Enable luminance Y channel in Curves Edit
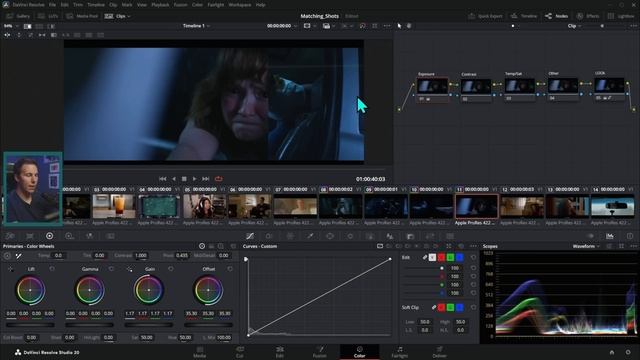The width and height of the screenshot is (640, 360). [x=432, y=258]
